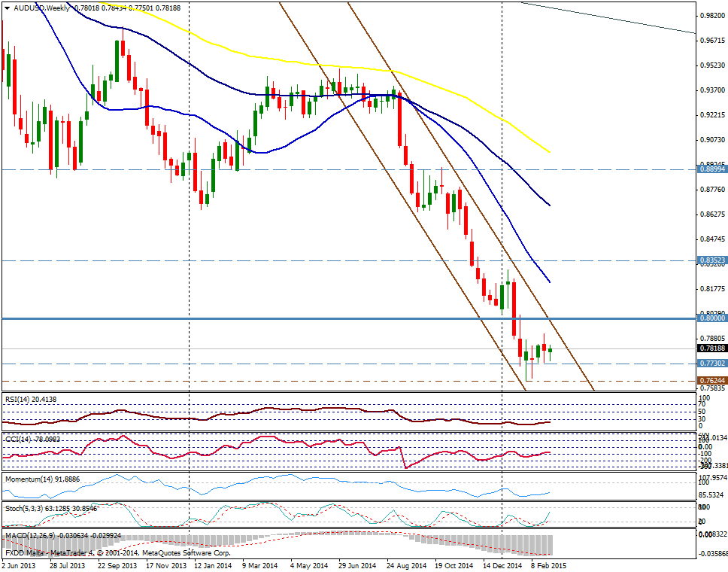
Task: Click the 8 Feb 2015 date label
Action: pyautogui.click(x=549, y=564)
